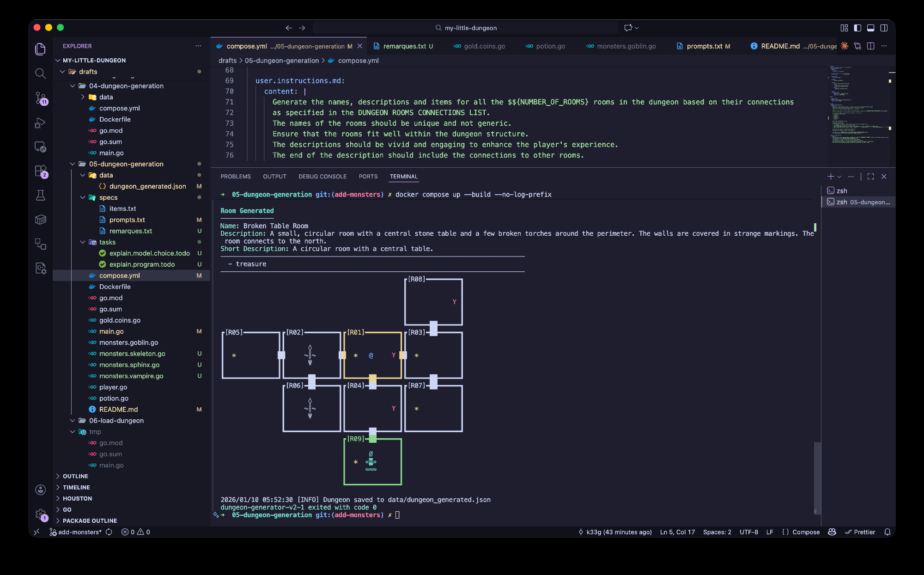The image size is (924, 575).
Task: Open Run and Debug view
Action: [41, 123]
